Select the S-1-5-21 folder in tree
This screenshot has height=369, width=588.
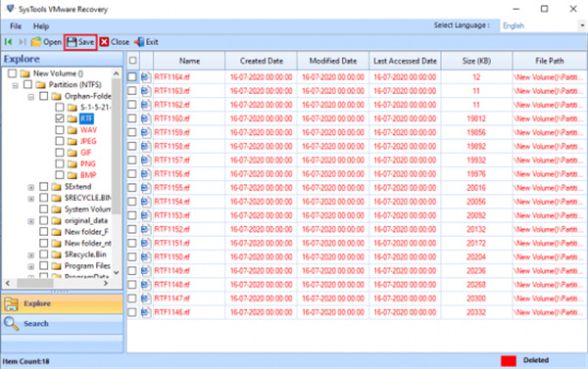pos(95,108)
